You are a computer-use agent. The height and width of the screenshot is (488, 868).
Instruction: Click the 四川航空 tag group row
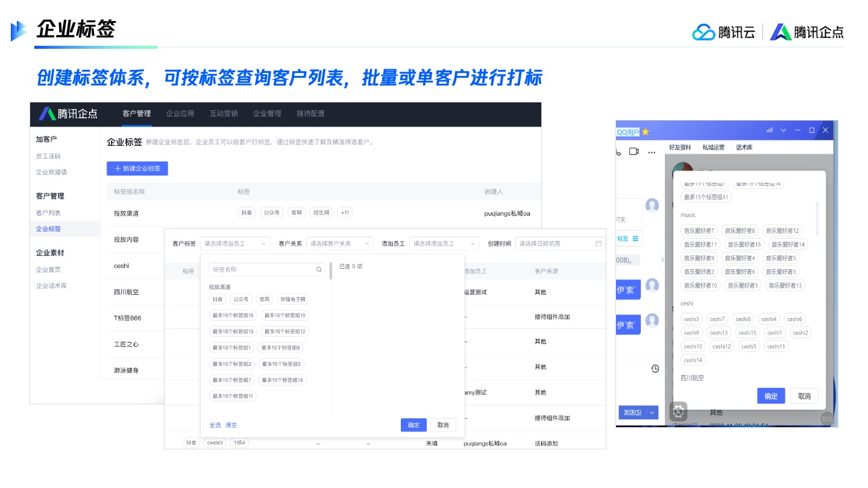[x=136, y=292]
